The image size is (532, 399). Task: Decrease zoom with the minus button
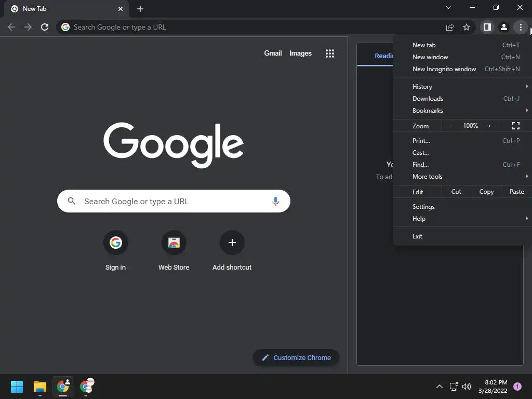point(451,126)
